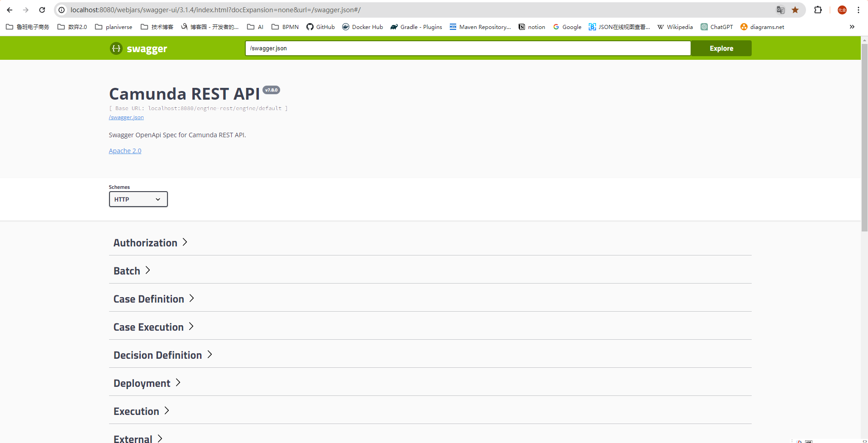The width and height of the screenshot is (868, 443).
Task: Open the Google bookmark
Action: tap(567, 27)
